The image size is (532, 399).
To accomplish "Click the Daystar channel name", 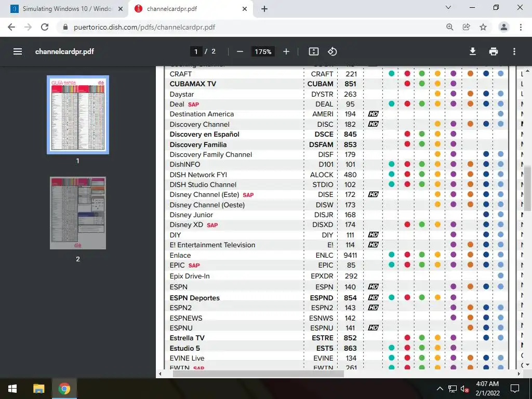I will [x=181, y=95].
